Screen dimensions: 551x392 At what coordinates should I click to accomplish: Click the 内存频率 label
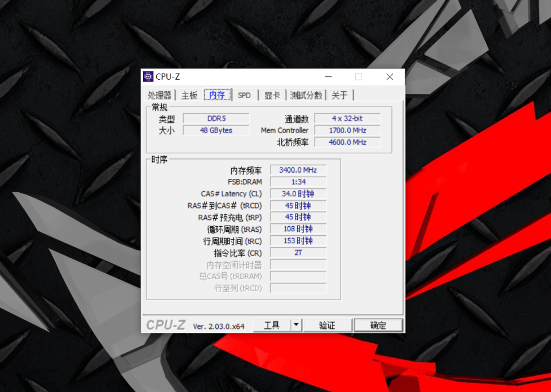[246, 170]
